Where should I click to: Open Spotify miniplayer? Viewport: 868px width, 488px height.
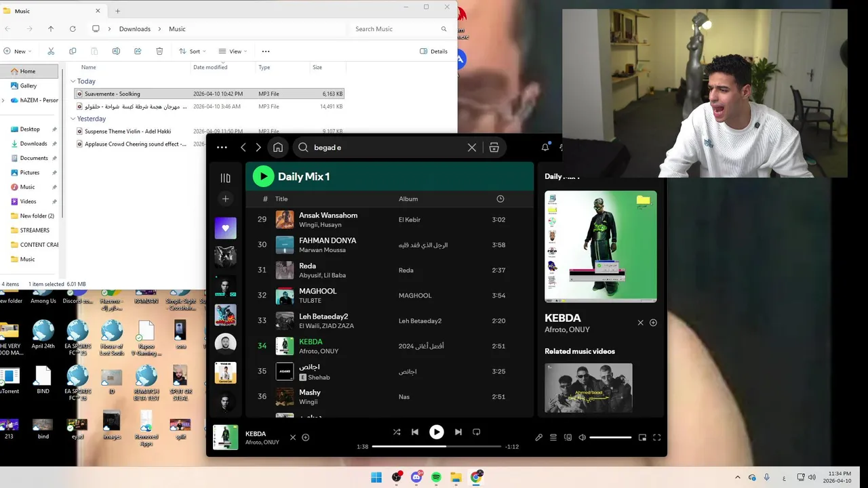642,437
